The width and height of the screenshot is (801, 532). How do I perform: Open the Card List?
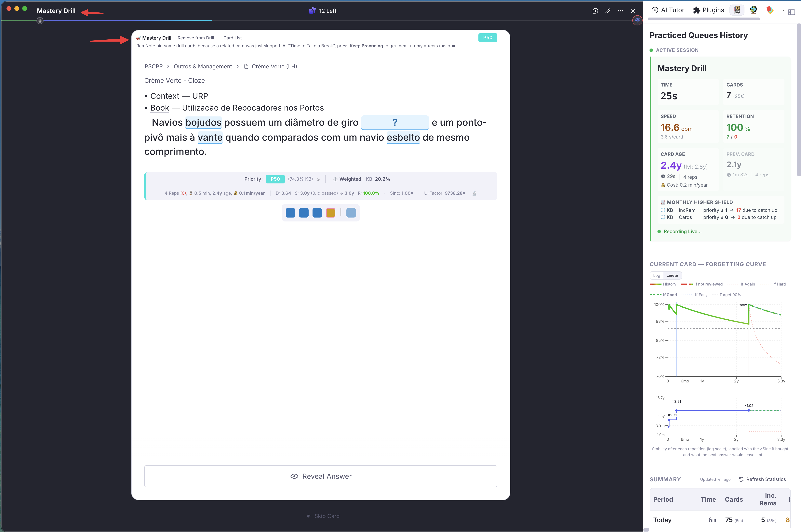232,38
